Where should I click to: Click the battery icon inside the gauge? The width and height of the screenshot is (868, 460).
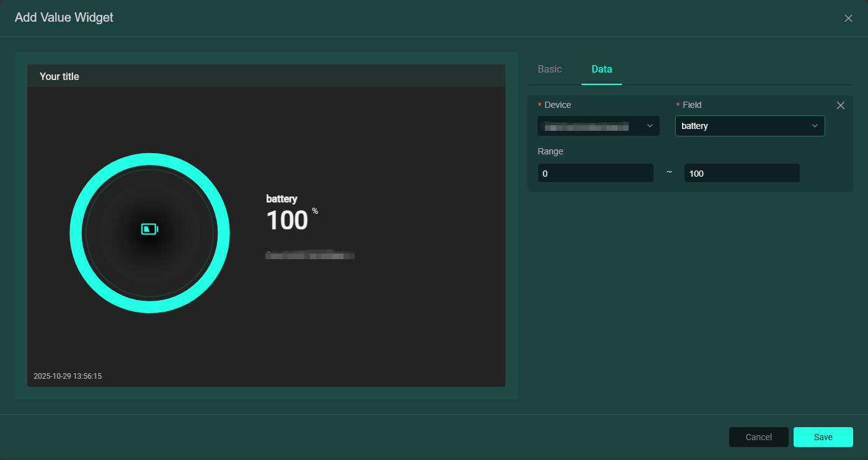[x=149, y=229]
